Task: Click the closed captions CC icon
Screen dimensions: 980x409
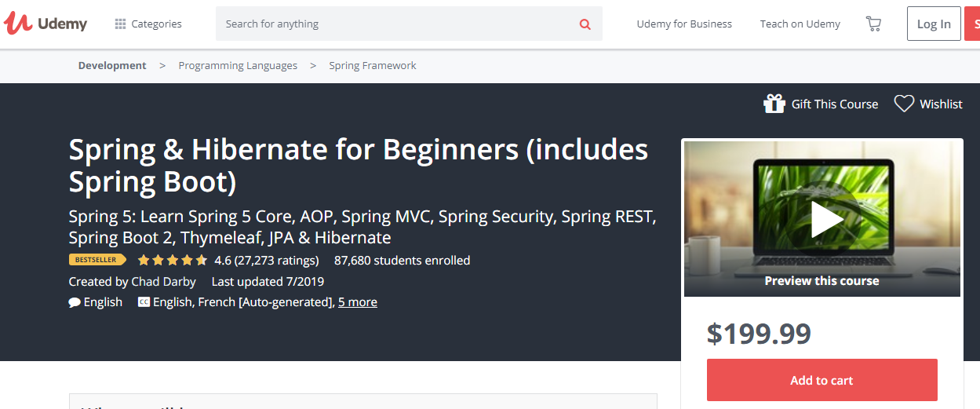Action: coord(144,302)
